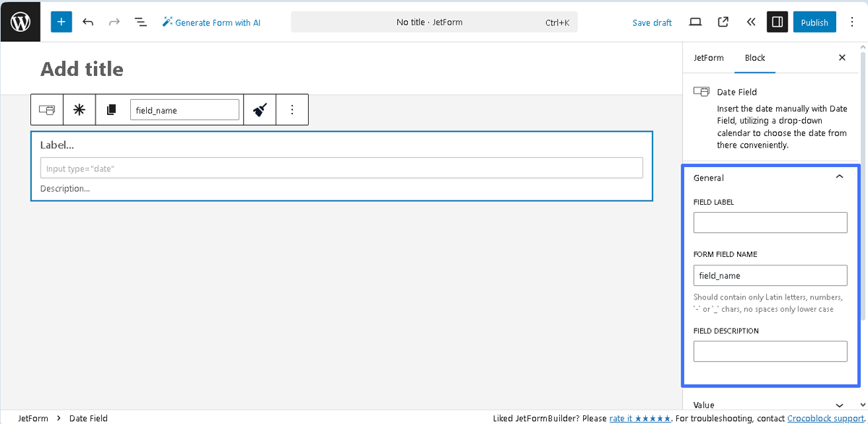Click the transform block star icon

tap(79, 109)
